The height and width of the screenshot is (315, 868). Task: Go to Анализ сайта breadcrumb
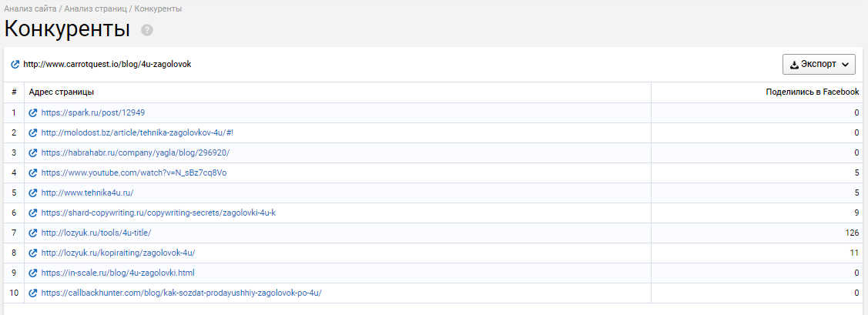31,9
